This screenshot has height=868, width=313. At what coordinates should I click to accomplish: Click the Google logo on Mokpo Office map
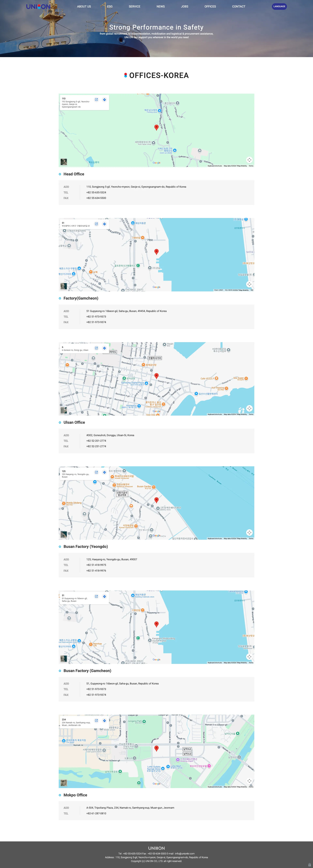[x=156, y=784]
